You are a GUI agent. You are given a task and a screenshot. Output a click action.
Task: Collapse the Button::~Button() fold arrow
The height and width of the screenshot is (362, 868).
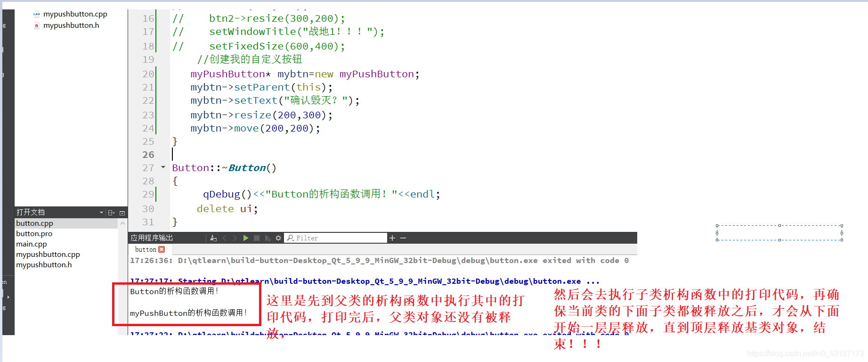click(163, 167)
